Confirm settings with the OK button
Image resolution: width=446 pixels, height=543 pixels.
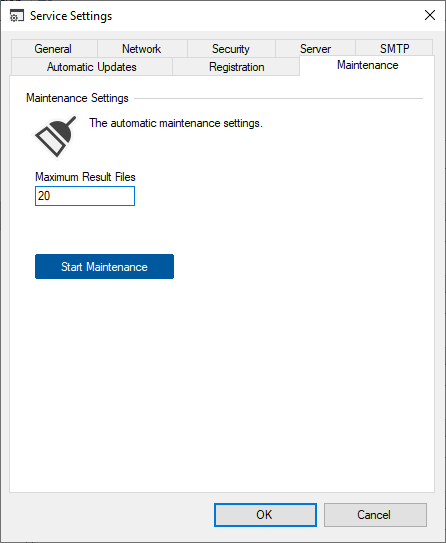click(x=265, y=515)
